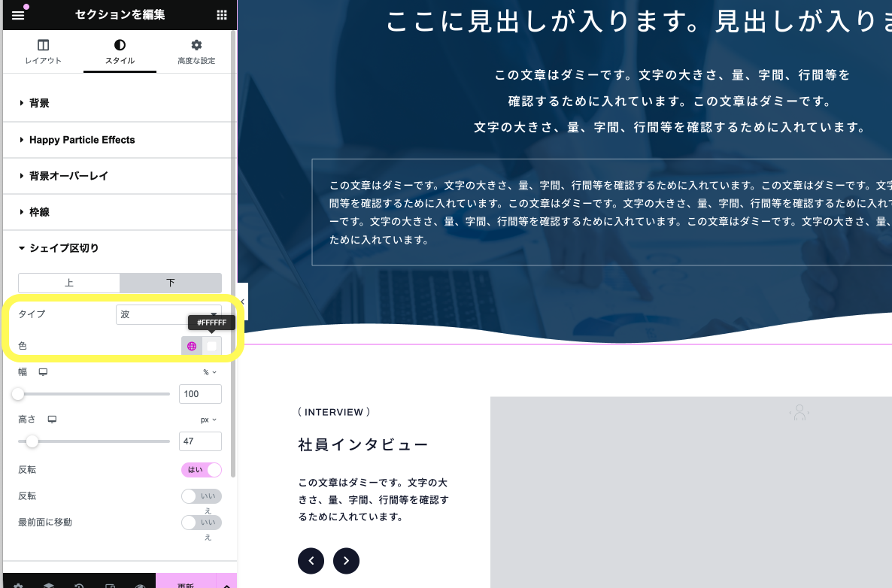
Task: Open the Elementor hamburger menu
Action: 18,15
